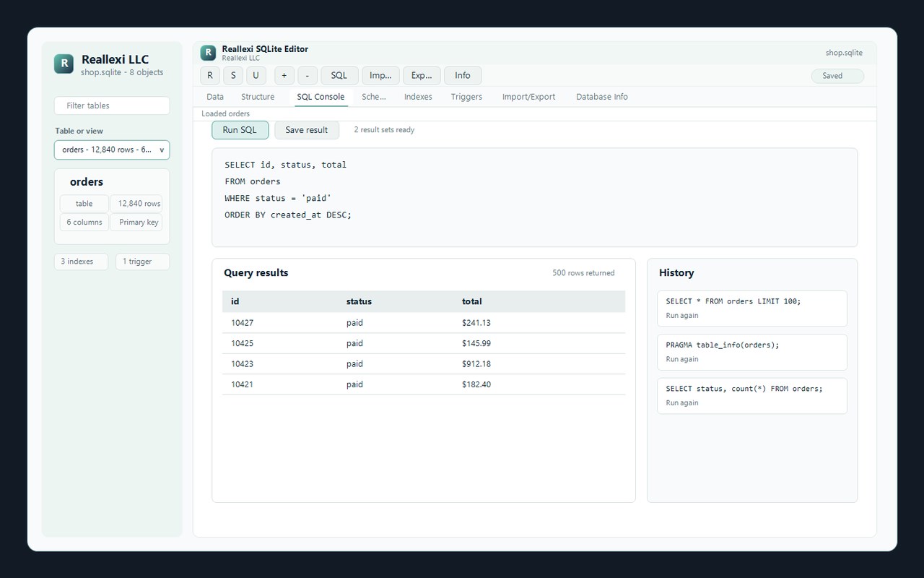
Task: Click the S toolbar button
Action: coord(233,75)
